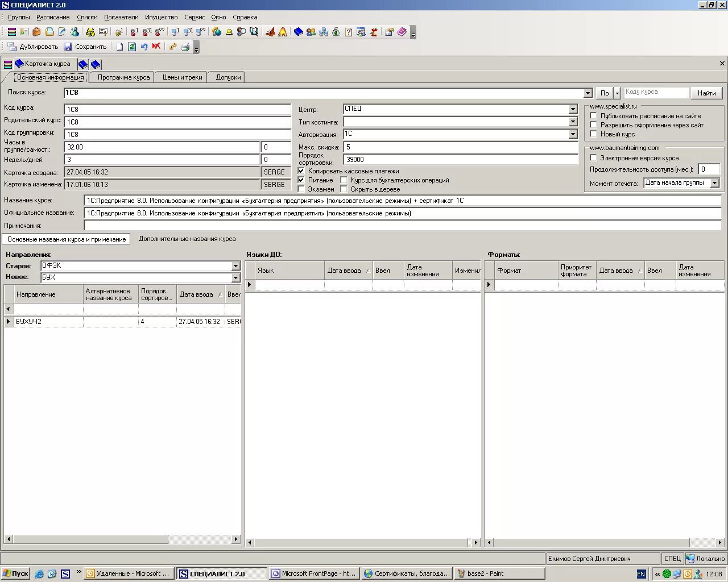Toggle 'Копировать кассовые платежи' checkbox
The image size is (728, 582).
click(301, 171)
